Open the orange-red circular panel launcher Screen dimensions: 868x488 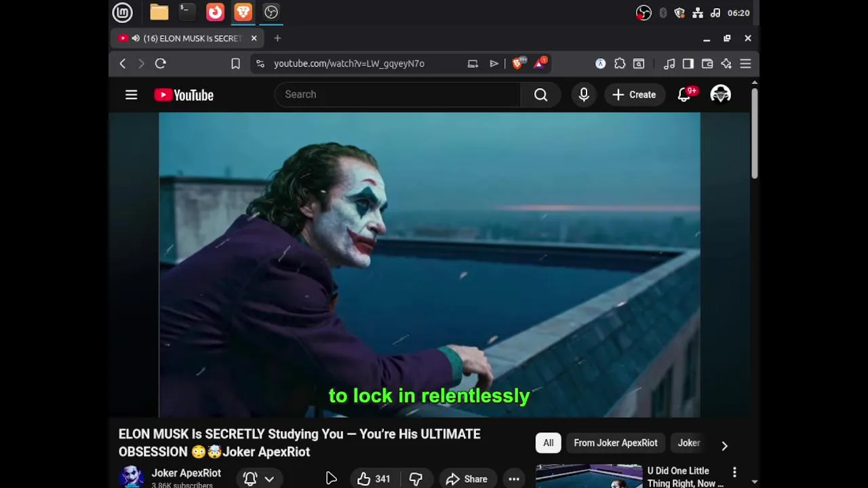[215, 12]
